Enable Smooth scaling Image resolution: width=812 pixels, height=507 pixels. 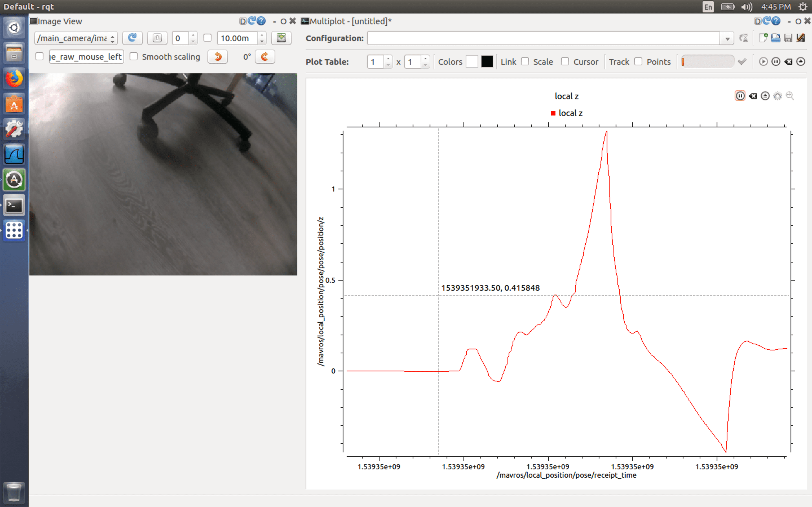coord(134,57)
